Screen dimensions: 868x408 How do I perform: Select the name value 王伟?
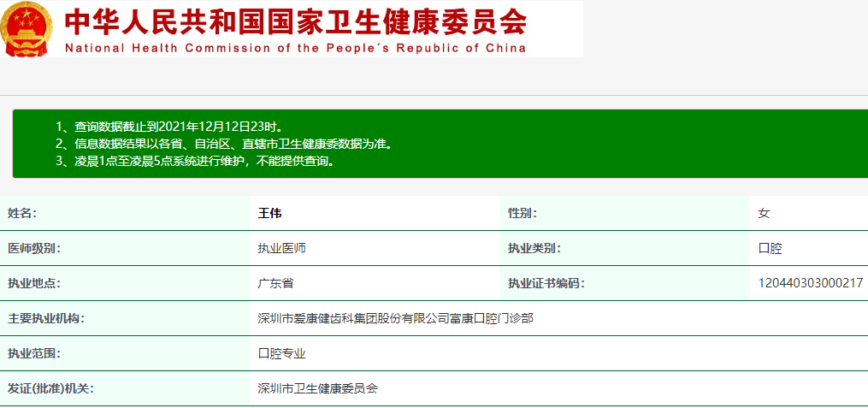(269, 213)
